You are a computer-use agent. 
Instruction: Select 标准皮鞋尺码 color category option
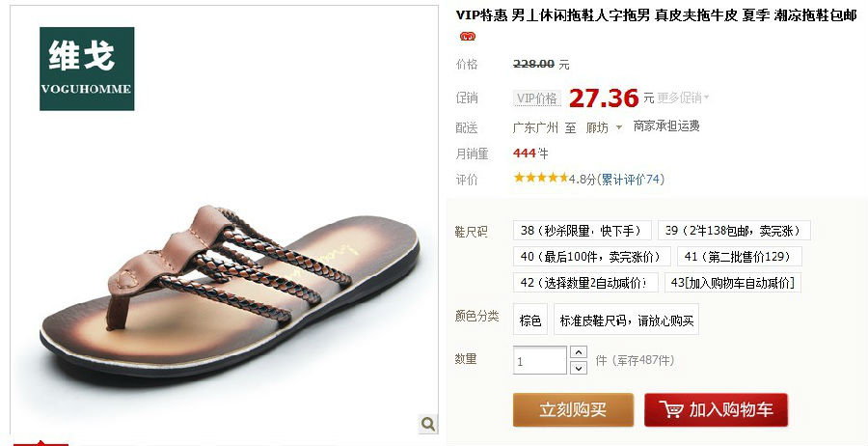pos(626,320)
